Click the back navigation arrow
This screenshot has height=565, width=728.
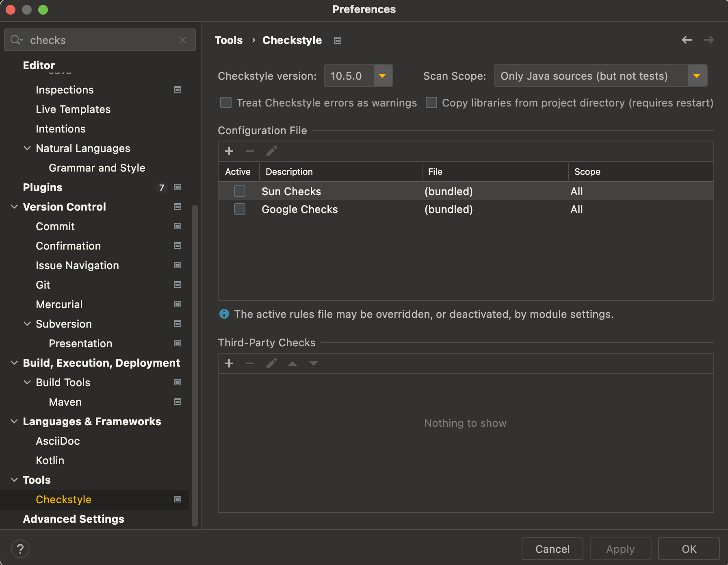point(687,40)
